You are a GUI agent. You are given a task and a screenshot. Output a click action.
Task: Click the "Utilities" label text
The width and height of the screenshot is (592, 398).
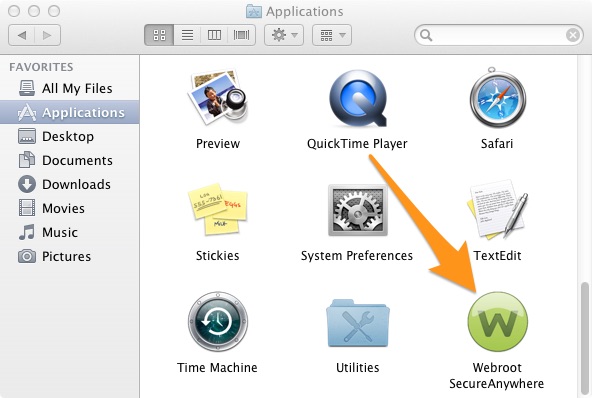(358, 367)
